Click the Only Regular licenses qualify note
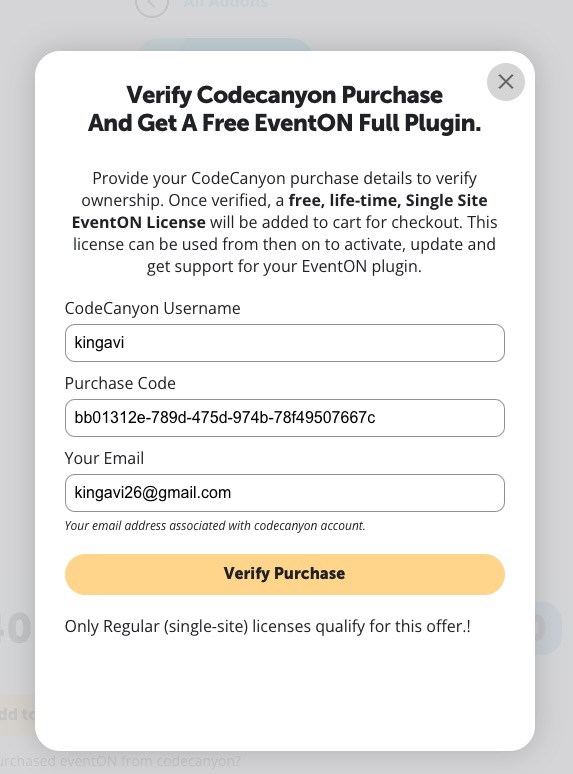573x774 pixels. point(267,626)
